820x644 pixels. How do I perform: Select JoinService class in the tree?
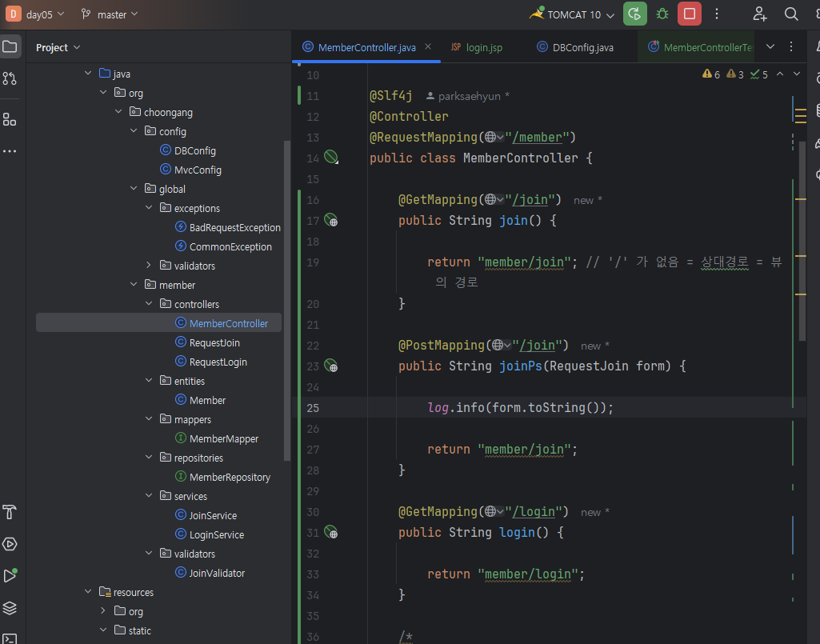coord(213,516)
